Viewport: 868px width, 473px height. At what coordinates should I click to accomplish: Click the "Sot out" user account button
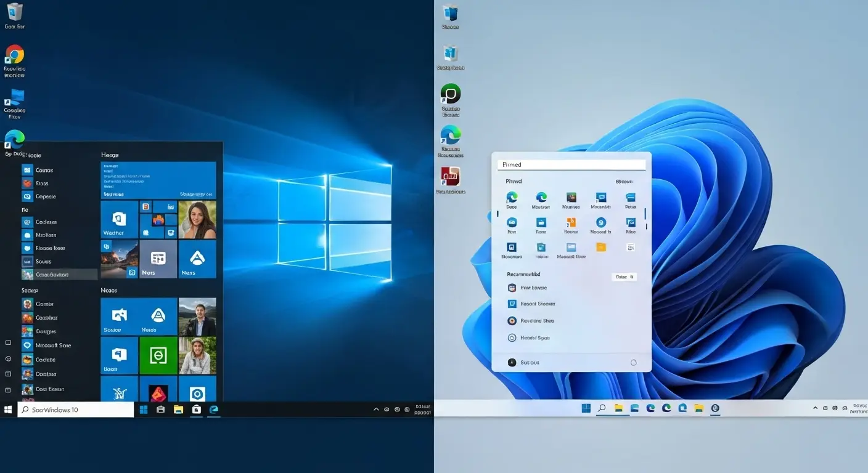[523, 362]
